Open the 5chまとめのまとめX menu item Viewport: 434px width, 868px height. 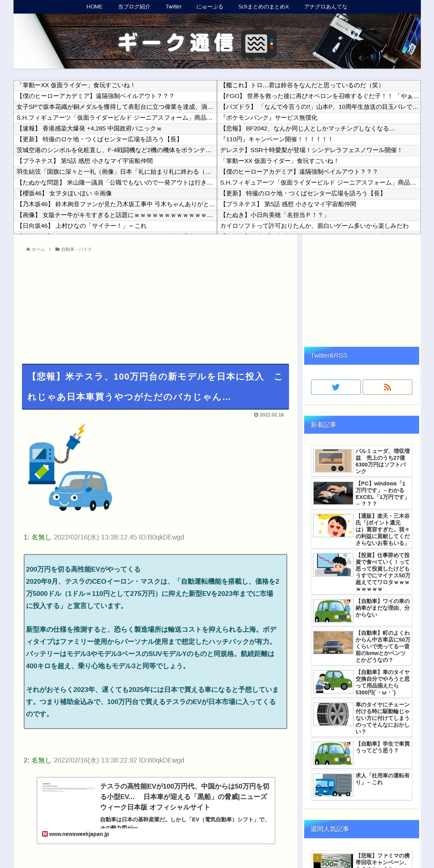click(264, 6)
